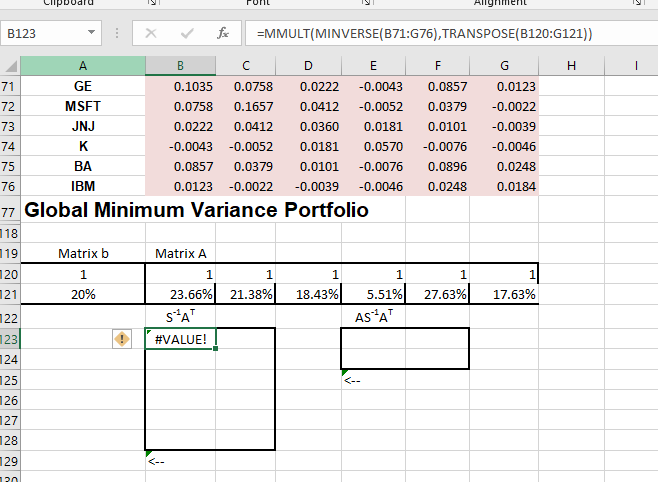Select column D header
658x482 pixels.
point(308,66)
